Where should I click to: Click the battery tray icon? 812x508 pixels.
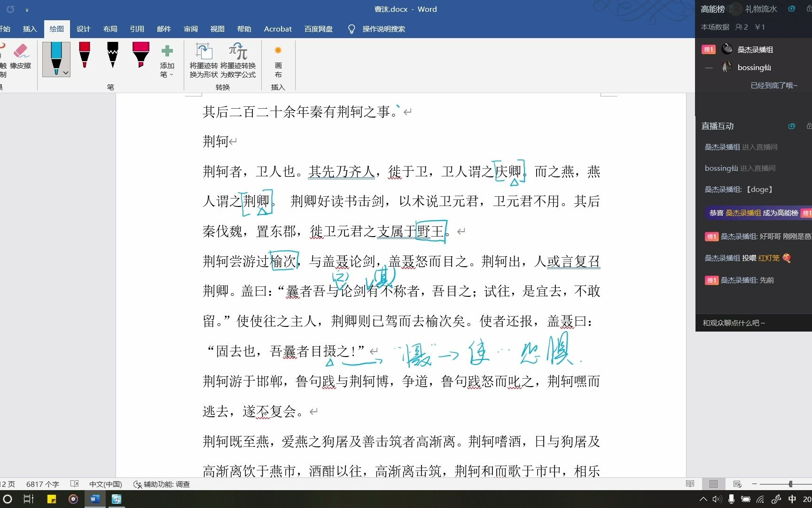point(746,499)
